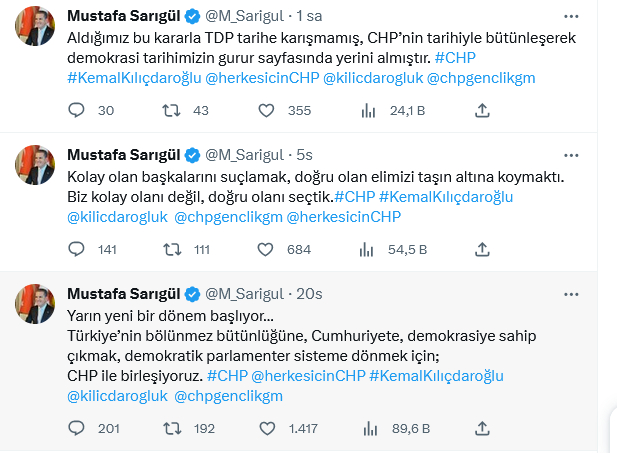Open @herkesicinCHP mention in the second tweet

343,215
